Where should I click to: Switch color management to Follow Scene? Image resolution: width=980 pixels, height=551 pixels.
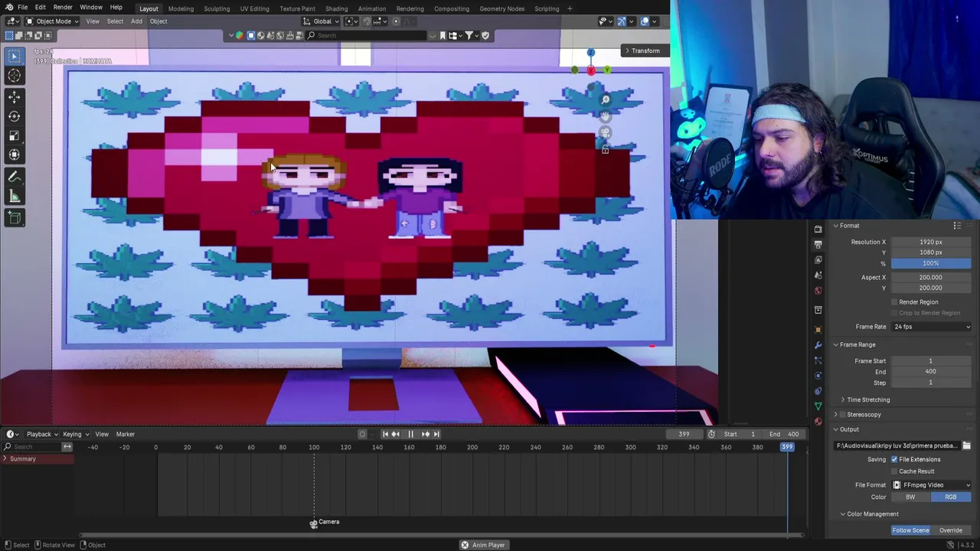pos(910,530)
